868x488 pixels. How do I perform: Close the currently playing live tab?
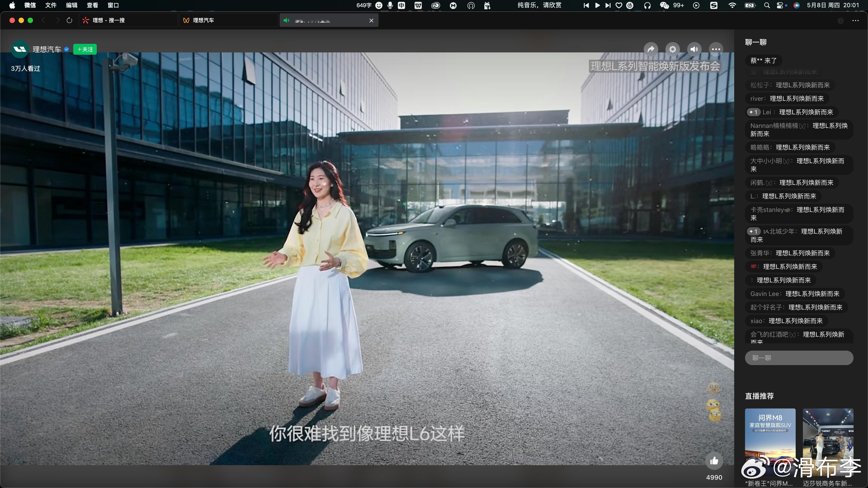tap(371, 21)
